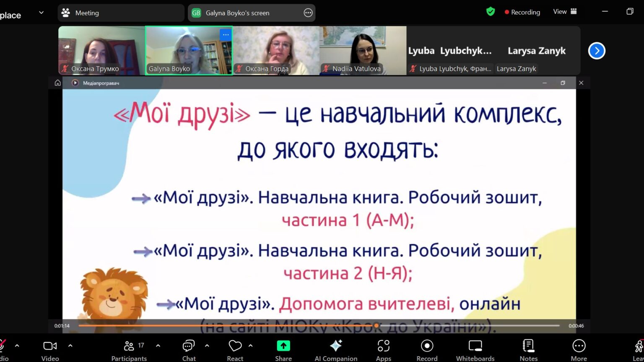Viewport: 644px width, 362px height.
Task: Select Nadiia Vatulova's video thumbnail
Action: tap(363, 50)
